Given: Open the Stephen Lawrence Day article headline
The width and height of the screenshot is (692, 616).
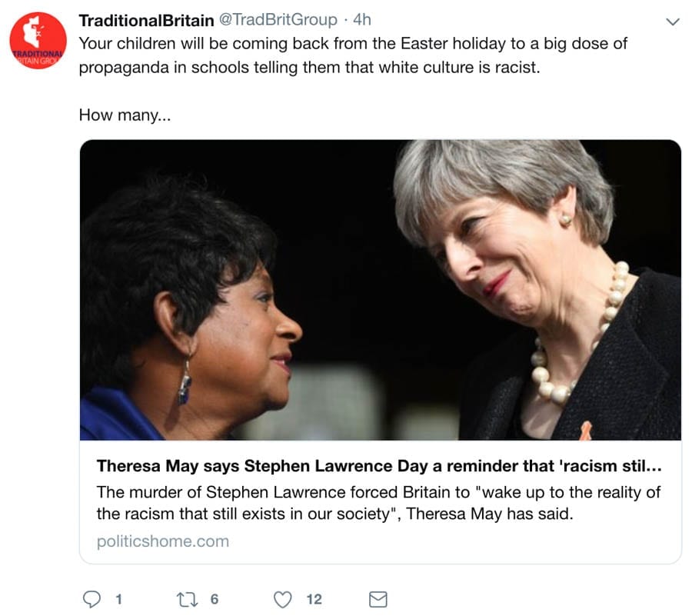Looking at the screenshot, I should coord(378,466).
